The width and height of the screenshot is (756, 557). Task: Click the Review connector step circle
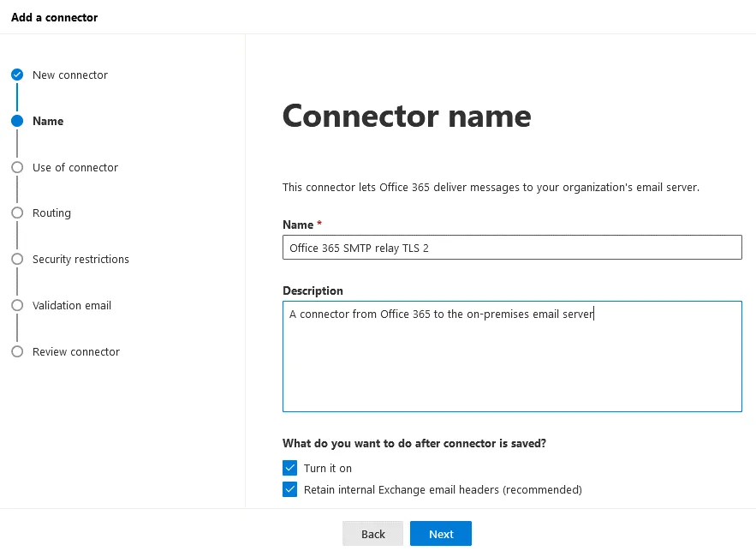[17, 351]
